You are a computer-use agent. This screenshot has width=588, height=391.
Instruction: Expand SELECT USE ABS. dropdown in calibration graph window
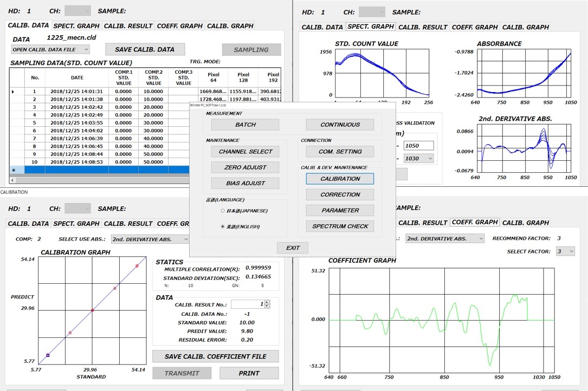point(150,239)
